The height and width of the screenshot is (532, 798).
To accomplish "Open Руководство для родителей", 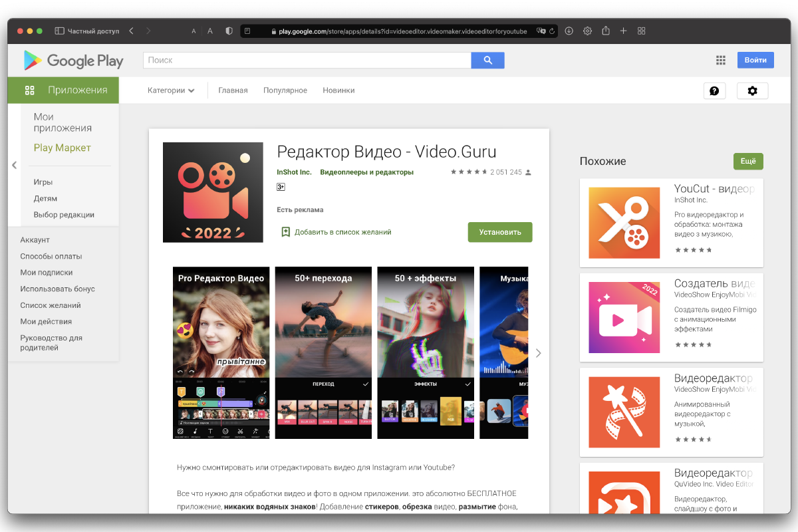I will tap(51, 342).
